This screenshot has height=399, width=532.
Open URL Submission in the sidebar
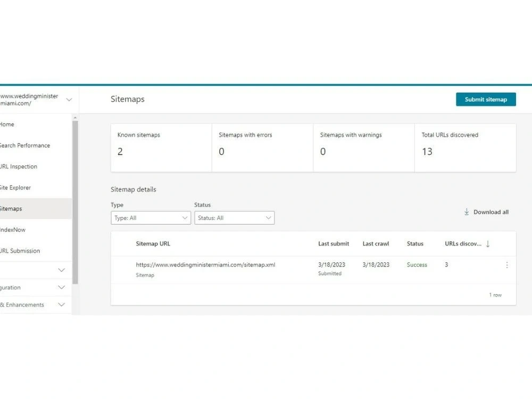tap(36, 251)
